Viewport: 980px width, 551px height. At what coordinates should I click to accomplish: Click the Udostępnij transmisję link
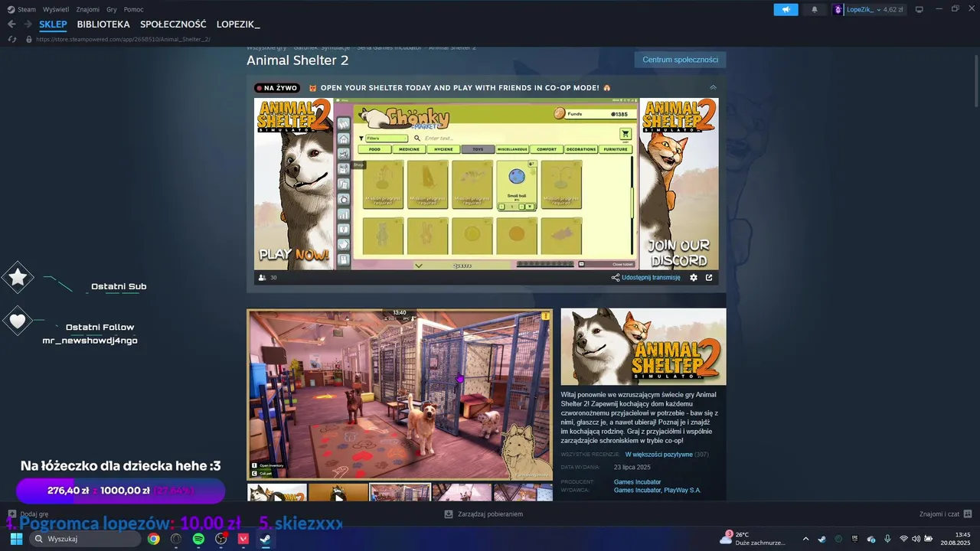651,278
